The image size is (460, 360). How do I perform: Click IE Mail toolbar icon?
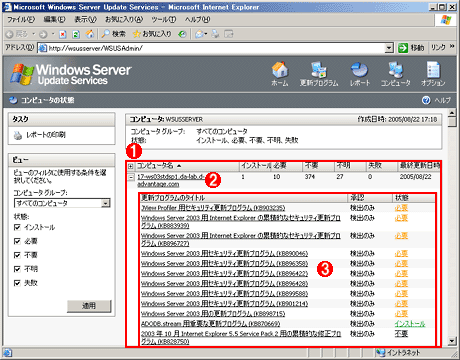199,34
